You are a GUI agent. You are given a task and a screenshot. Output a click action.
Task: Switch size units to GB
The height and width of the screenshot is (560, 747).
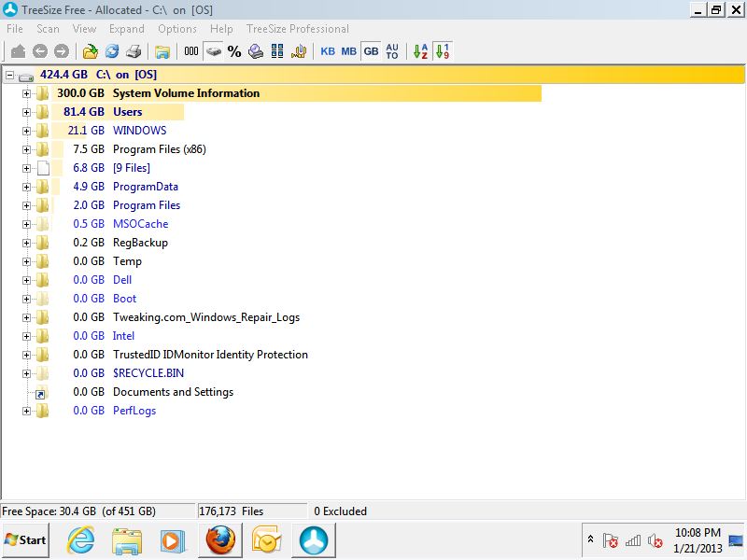point(371,51)
